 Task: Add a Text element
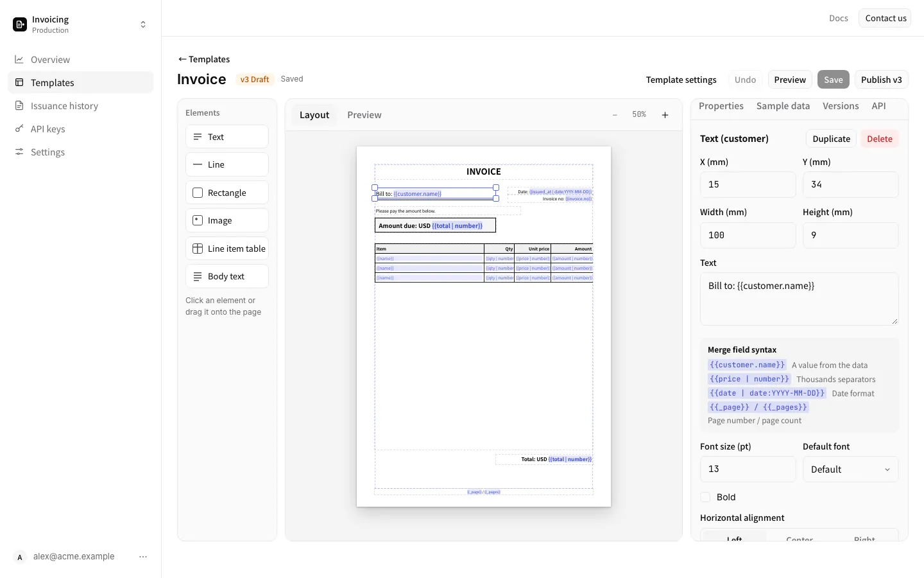coord(227,137)
